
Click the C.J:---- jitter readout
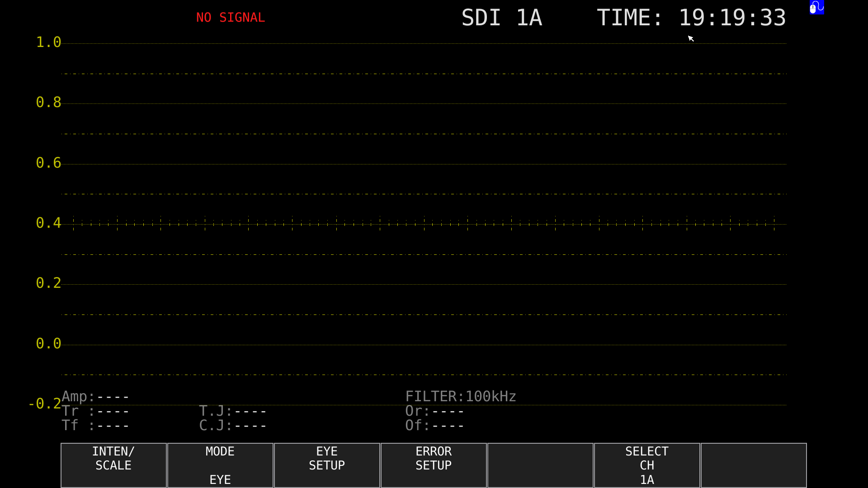point(233,425)
